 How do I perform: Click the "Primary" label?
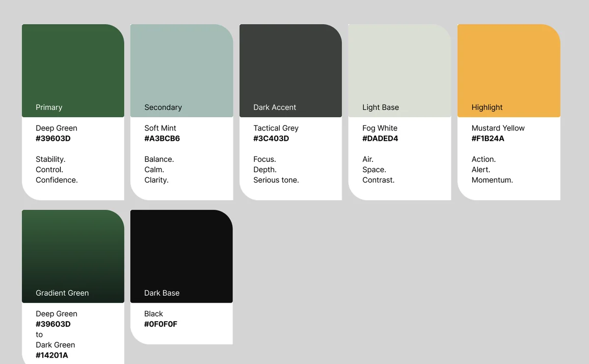coord(49,107)
